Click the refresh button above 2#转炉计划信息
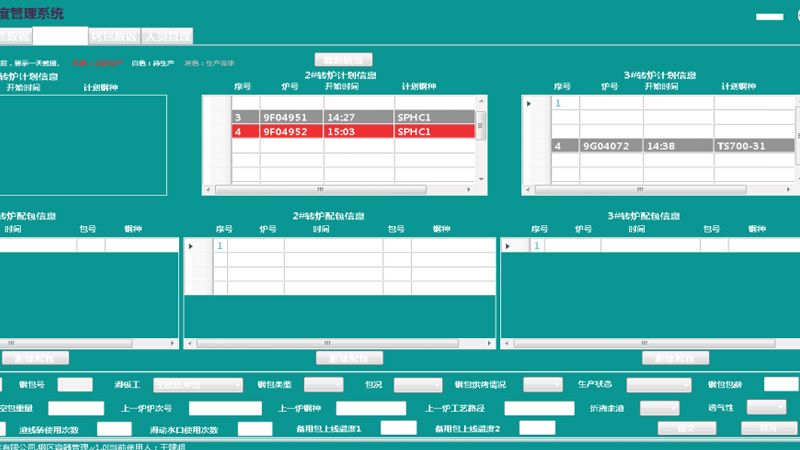800x450 pixels. tap(343, 59)
